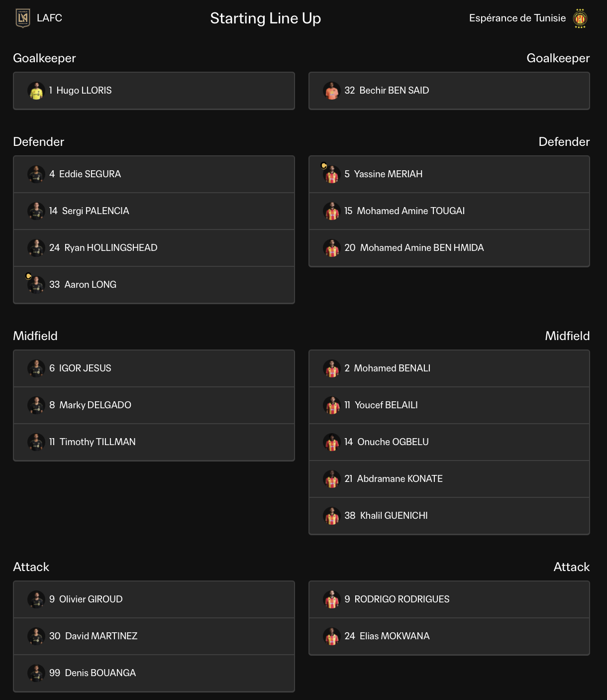Click Abdramane KONATE row

pos(449,479)
